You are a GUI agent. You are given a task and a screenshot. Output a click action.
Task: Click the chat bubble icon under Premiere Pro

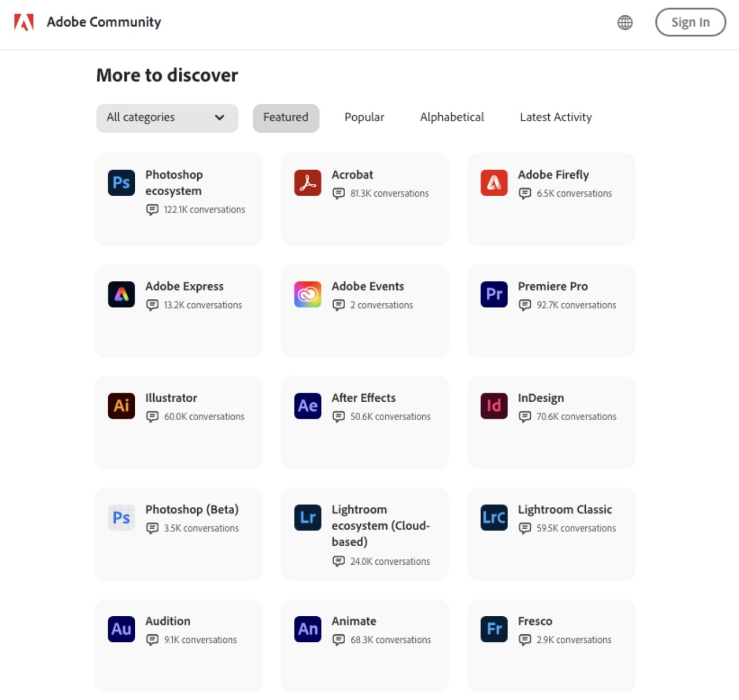point(525,305)
